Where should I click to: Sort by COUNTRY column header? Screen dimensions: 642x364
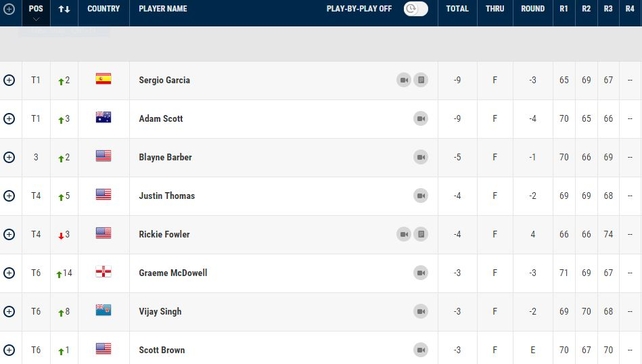coord(104,9)
